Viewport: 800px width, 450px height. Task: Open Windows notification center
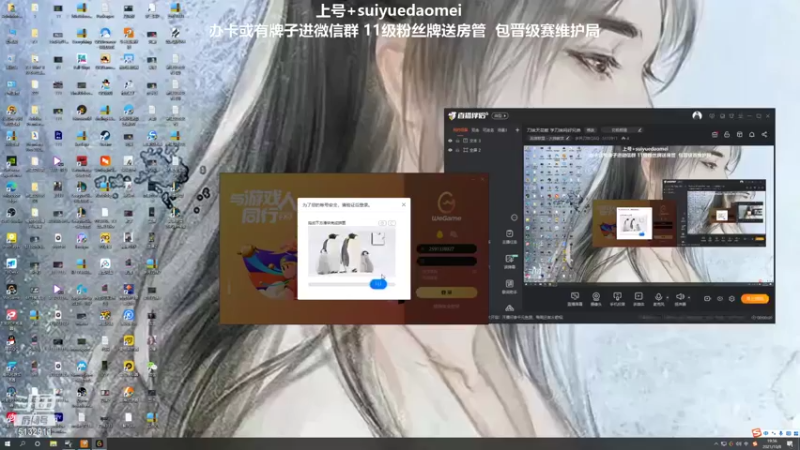pyautogui.click(x=790, y=444)
